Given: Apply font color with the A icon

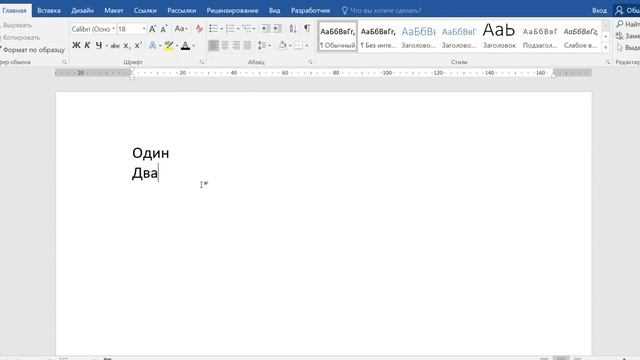Looking at the screenshot, I should coord(185,45).
